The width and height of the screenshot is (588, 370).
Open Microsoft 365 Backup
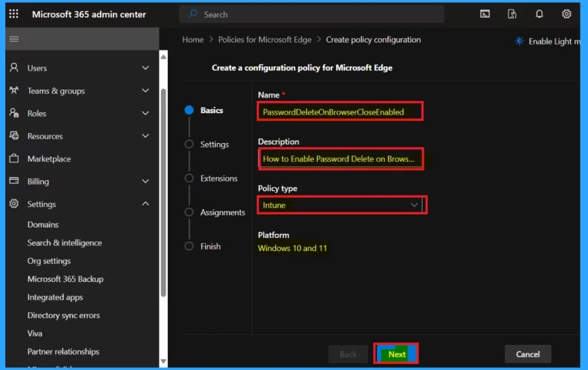click(65, 279)
